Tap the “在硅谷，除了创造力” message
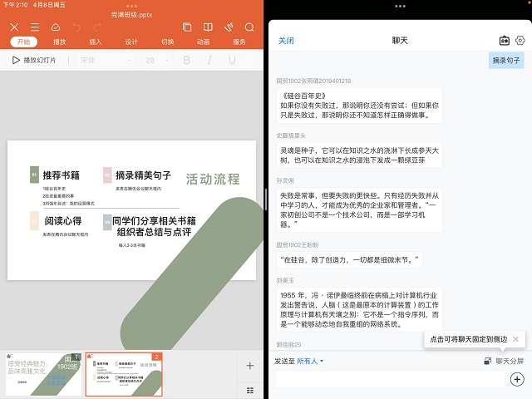The width and height of the screenshot is (532, 399). click(x=349, y=259)
